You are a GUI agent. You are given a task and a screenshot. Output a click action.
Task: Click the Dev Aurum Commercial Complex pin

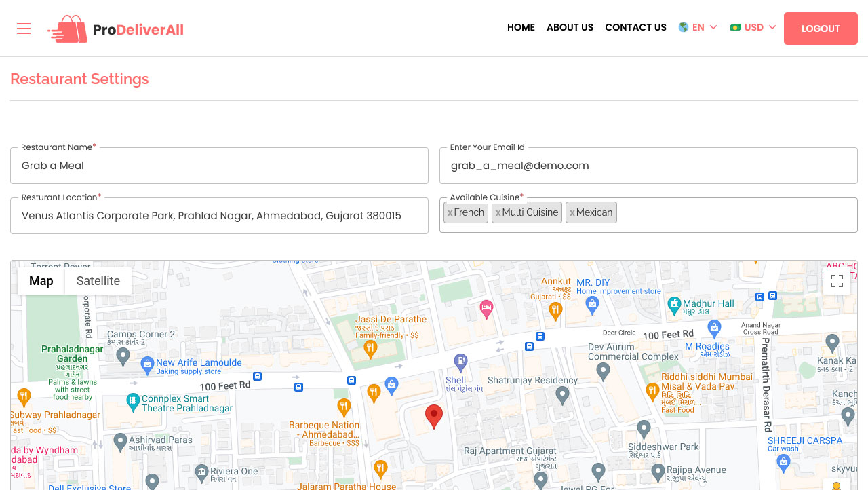click(x=603, y=371)
